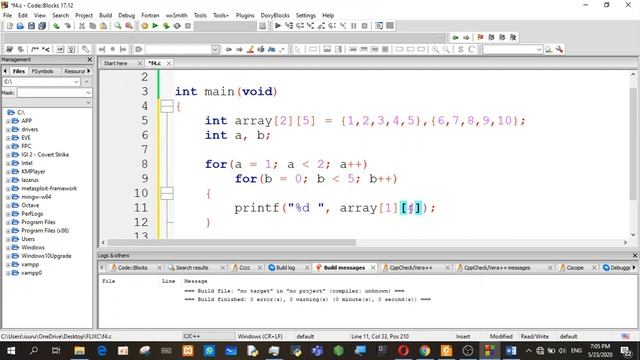Click the taskbar search icon

[34, 351]
